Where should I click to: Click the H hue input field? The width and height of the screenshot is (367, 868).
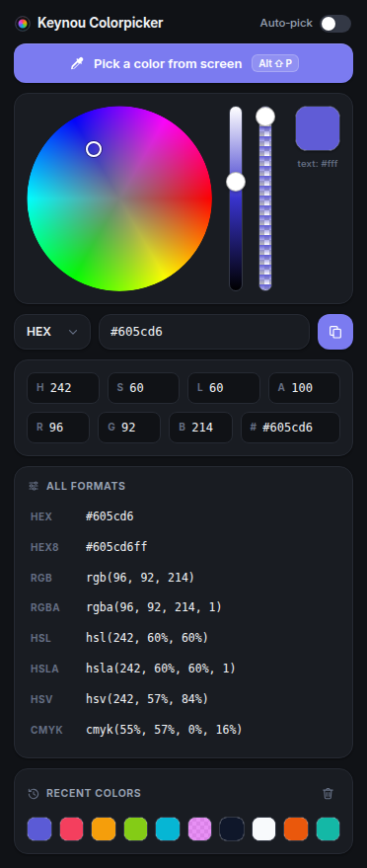(x=63, y=388)
